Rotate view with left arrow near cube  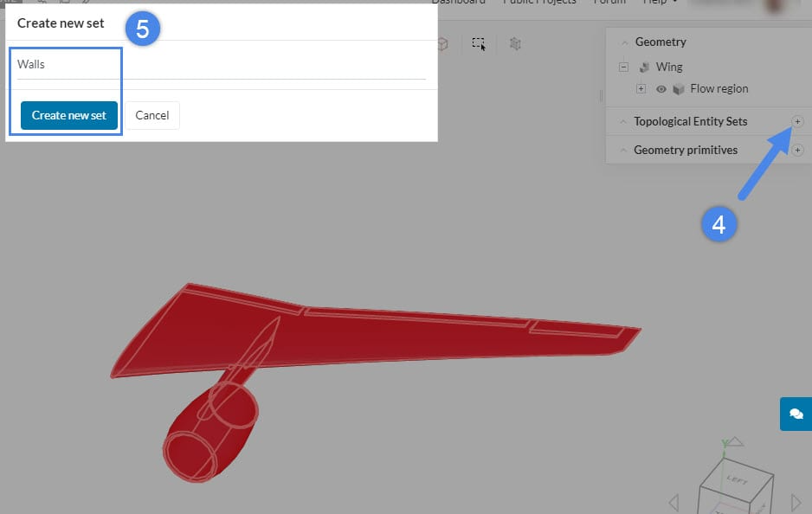tap(674, 502)
